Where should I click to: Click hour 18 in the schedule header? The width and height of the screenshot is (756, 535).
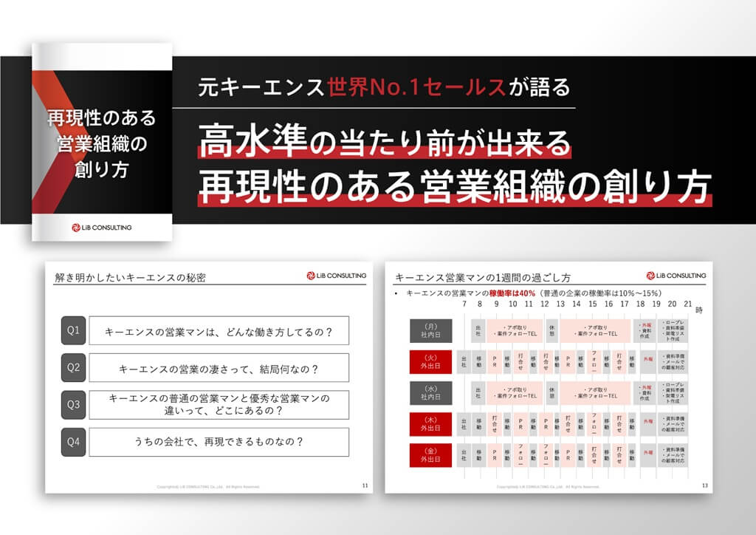click(x=640, y=304)
